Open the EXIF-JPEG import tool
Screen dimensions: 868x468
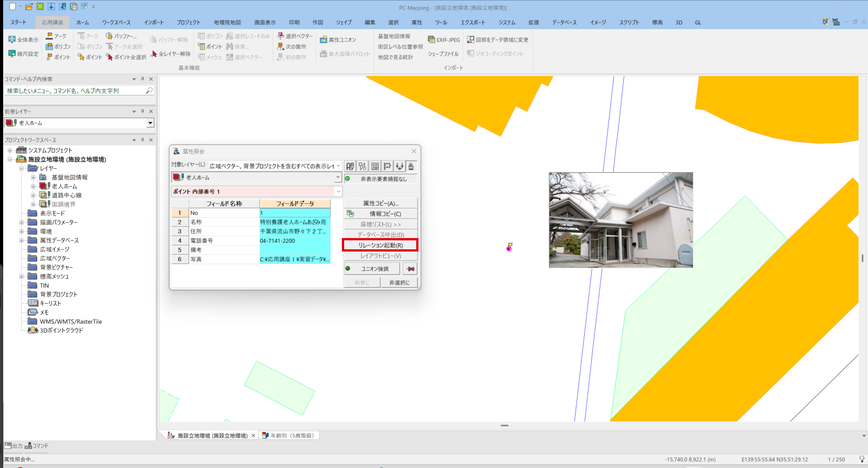[431, 40]
